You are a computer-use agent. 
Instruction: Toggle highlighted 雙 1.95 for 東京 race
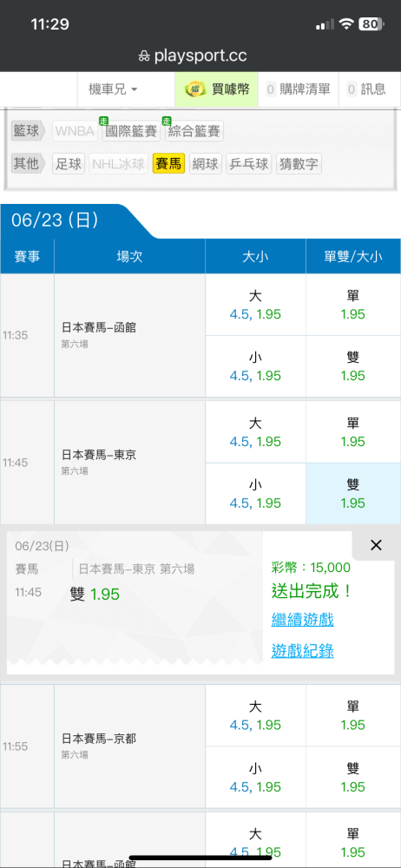pos(352,494)
